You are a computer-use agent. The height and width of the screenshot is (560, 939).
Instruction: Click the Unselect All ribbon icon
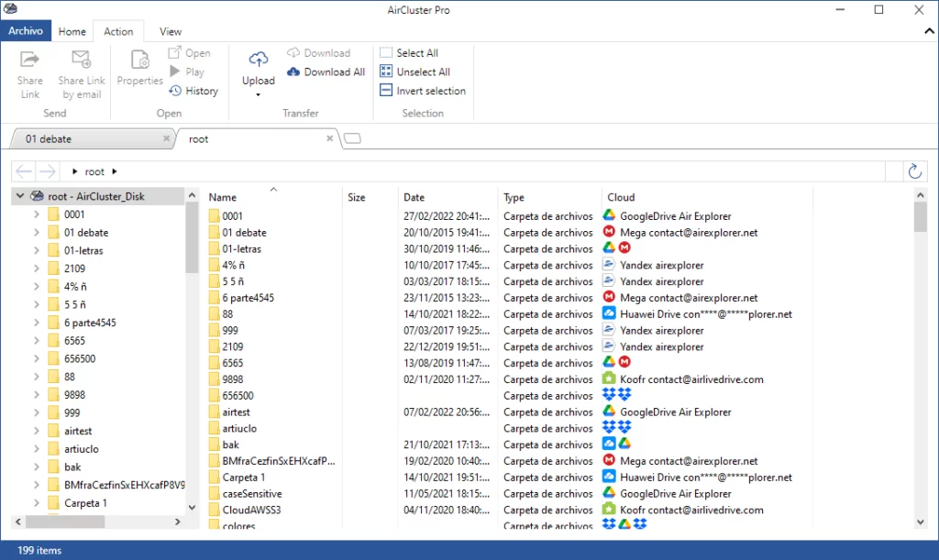386,71
